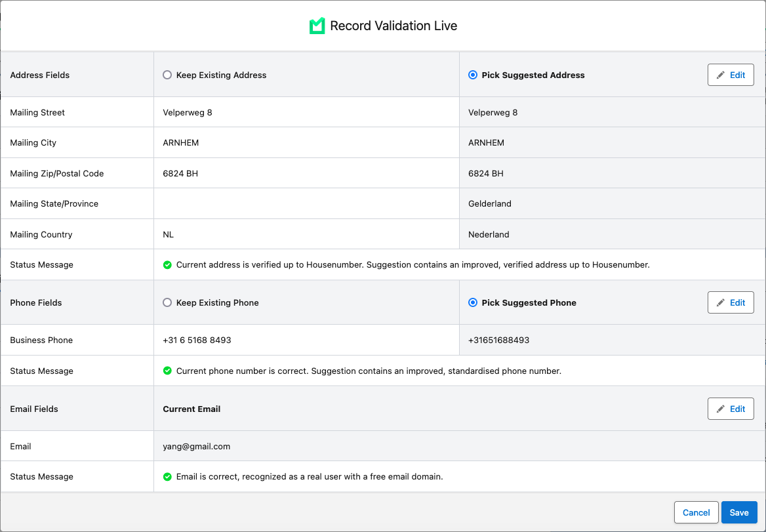
Task: Select Pick Suggested Phone radio button
Action: [473, 302]
